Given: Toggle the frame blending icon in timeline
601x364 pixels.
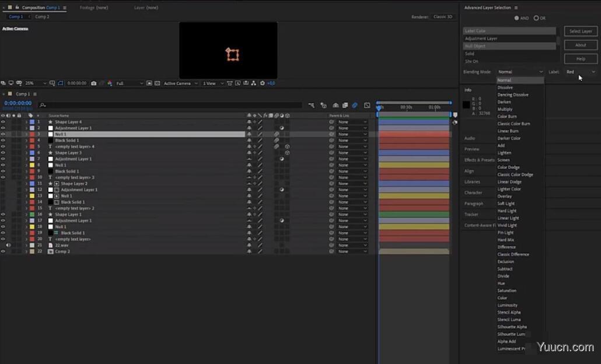Looking at the screenshot, I should pos(345,106).
